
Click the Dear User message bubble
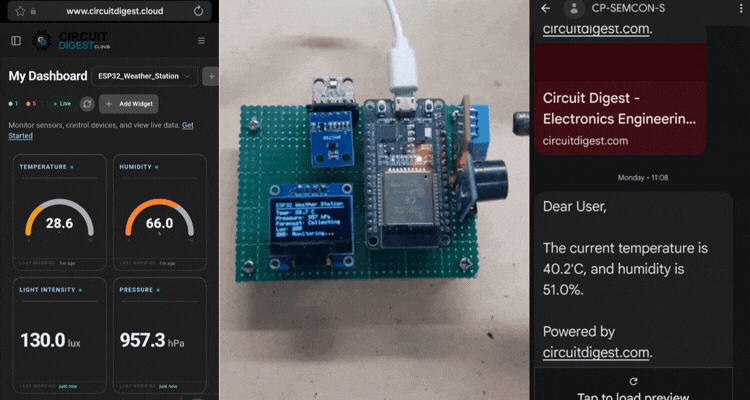(x=633, y=279)
